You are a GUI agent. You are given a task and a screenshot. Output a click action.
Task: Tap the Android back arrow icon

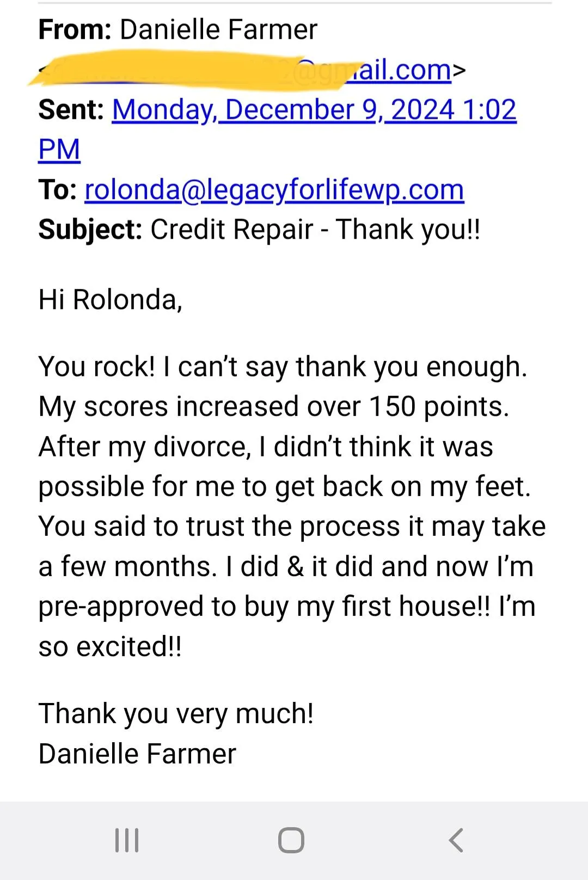[456, 840]
